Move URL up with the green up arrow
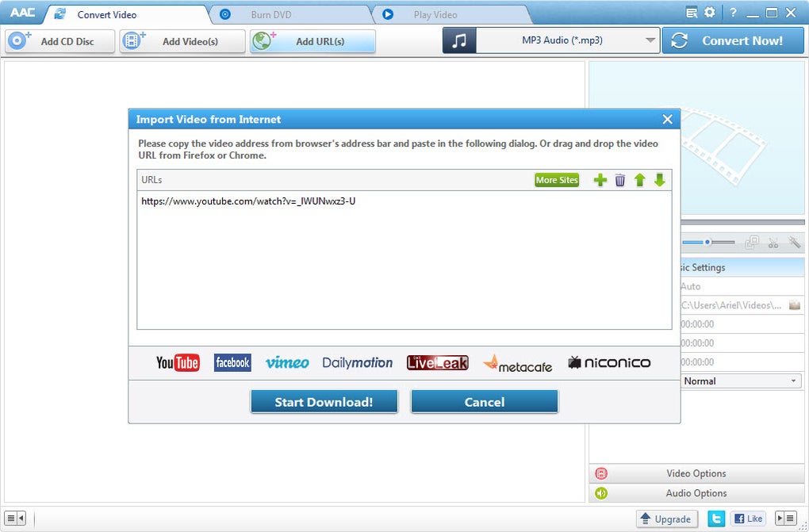809x532 pixels. 640,180
